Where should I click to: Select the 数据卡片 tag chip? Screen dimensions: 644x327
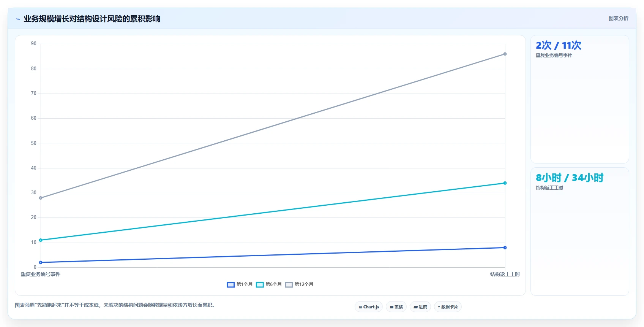[x=448, y=307]
